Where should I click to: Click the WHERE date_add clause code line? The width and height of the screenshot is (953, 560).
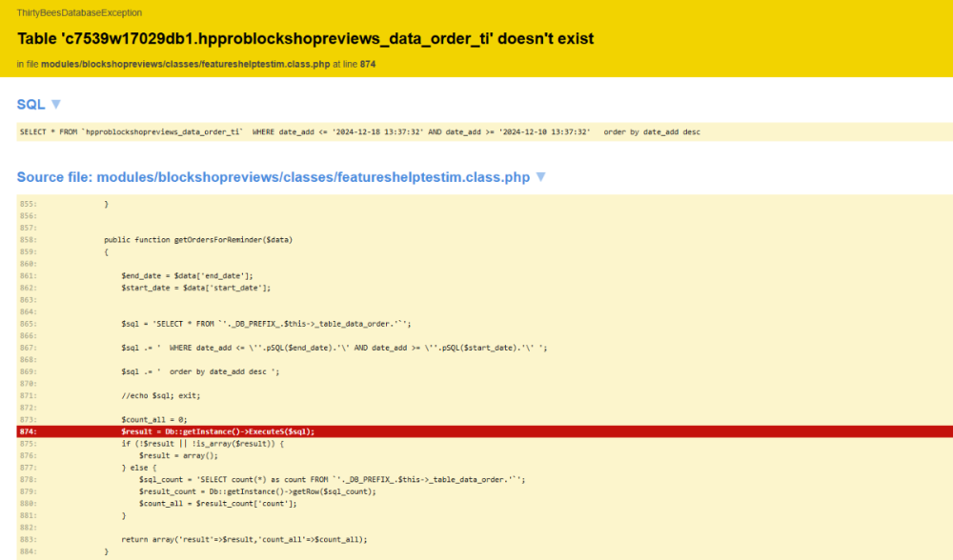334,348
